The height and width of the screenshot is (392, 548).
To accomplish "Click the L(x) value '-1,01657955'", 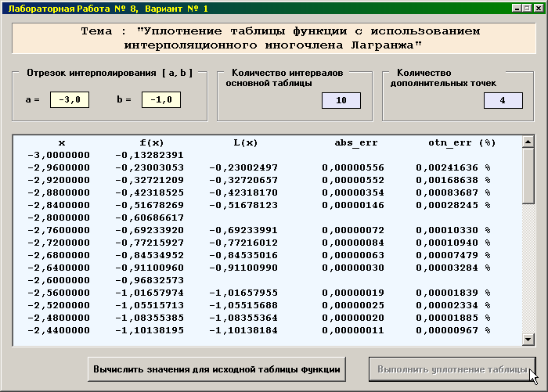I will tap(243, 293).
